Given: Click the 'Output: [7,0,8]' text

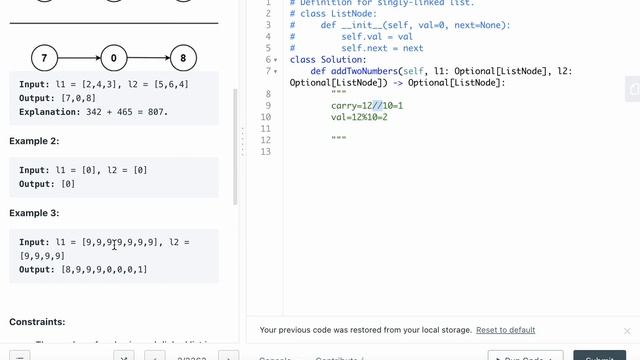Looking at the screenshot, I should click(x=57, y=98).
